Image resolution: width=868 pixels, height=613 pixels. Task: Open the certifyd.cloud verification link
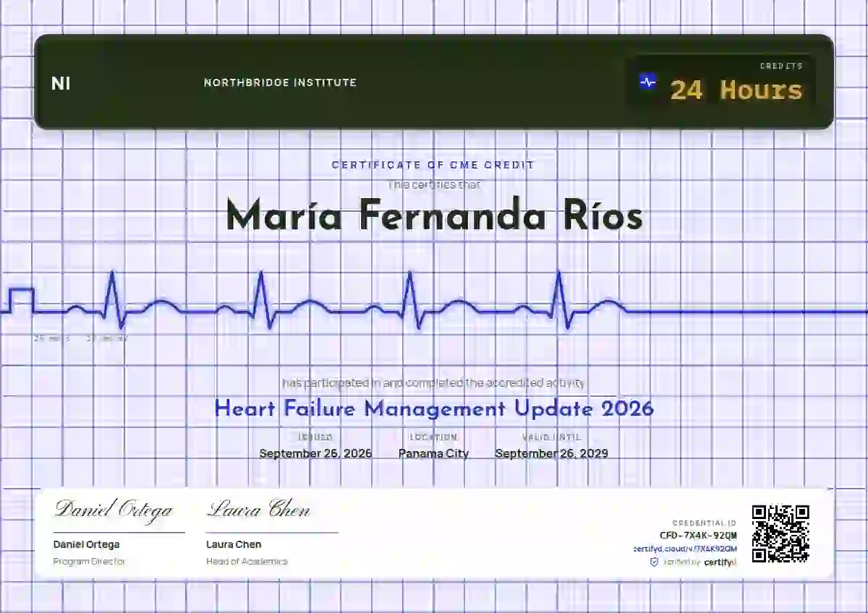point(685,549)
